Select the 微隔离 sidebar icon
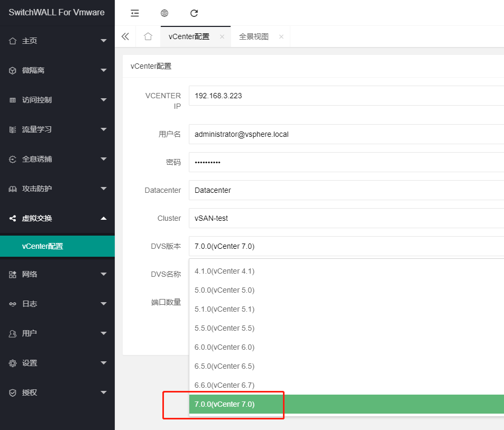 (13, 70)
